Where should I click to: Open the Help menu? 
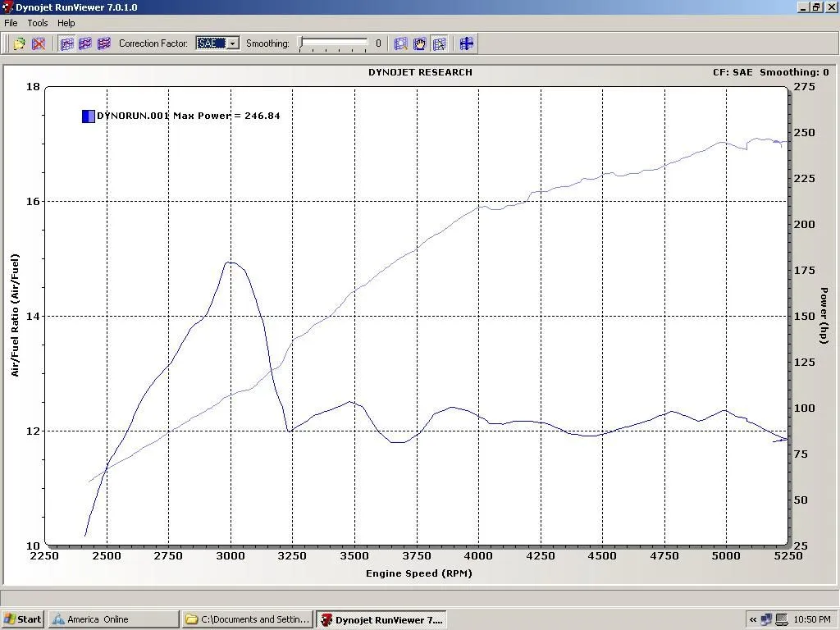click(66, 23)
